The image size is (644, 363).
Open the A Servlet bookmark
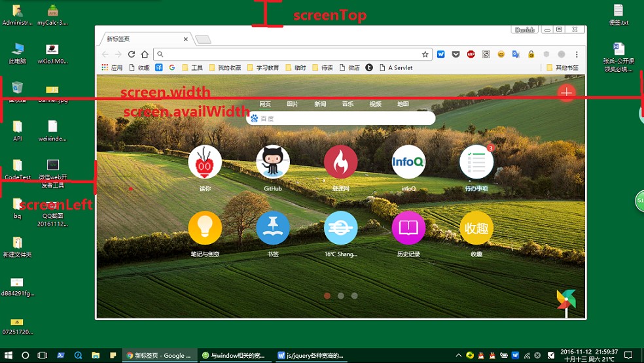click(x=397, y=68)
